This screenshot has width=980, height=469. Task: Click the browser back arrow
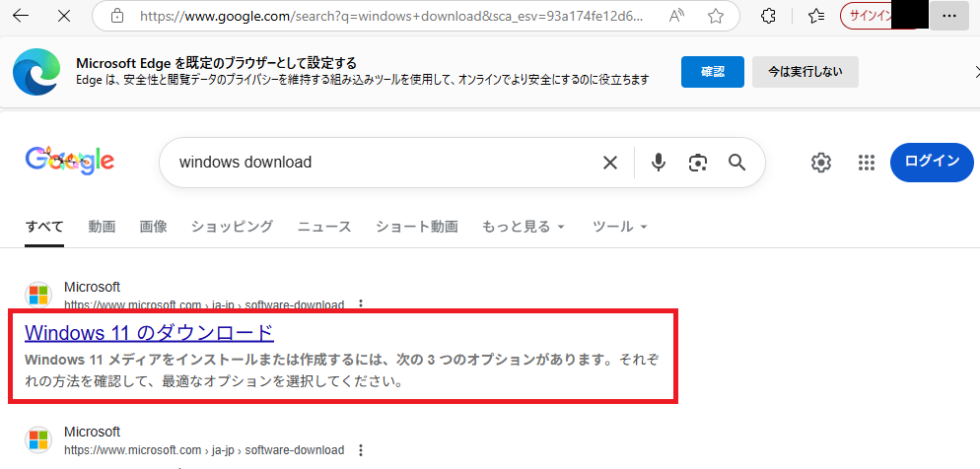point(20,16)
